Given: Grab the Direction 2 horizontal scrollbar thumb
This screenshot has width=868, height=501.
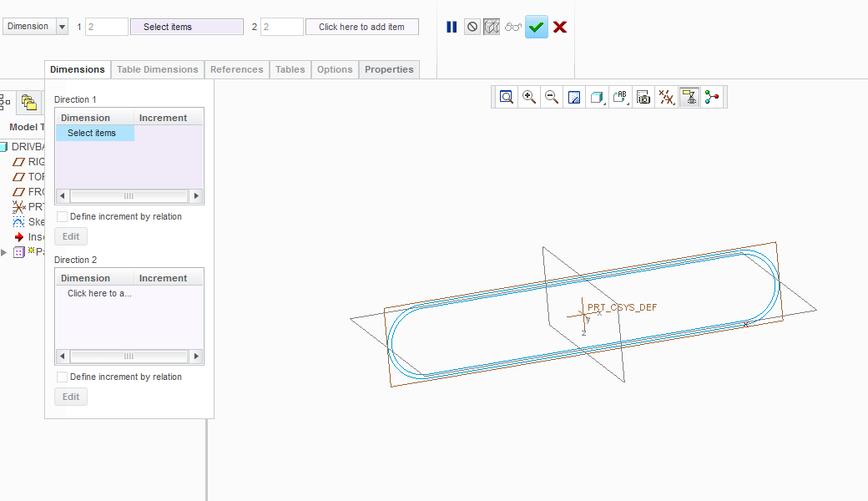Looking at the screenshot, I should click(129, 357).
